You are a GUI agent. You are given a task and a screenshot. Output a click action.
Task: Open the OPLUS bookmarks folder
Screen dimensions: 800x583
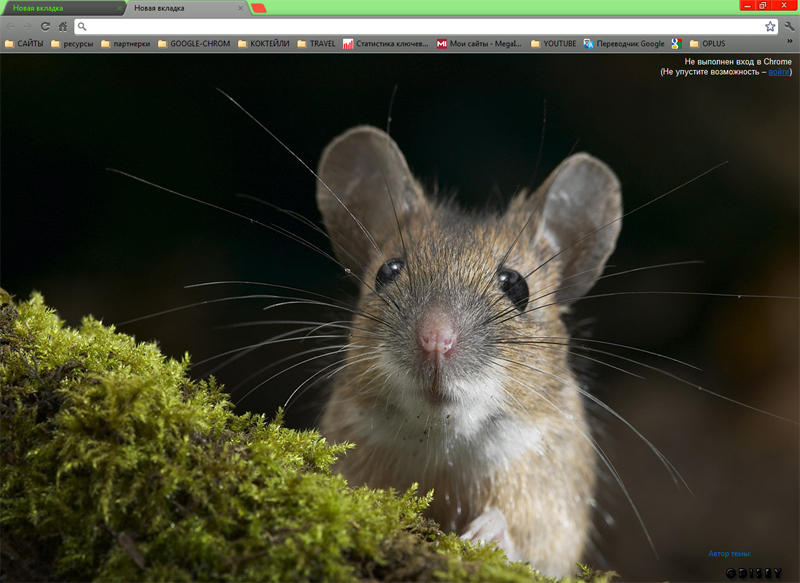pos(707,44)
